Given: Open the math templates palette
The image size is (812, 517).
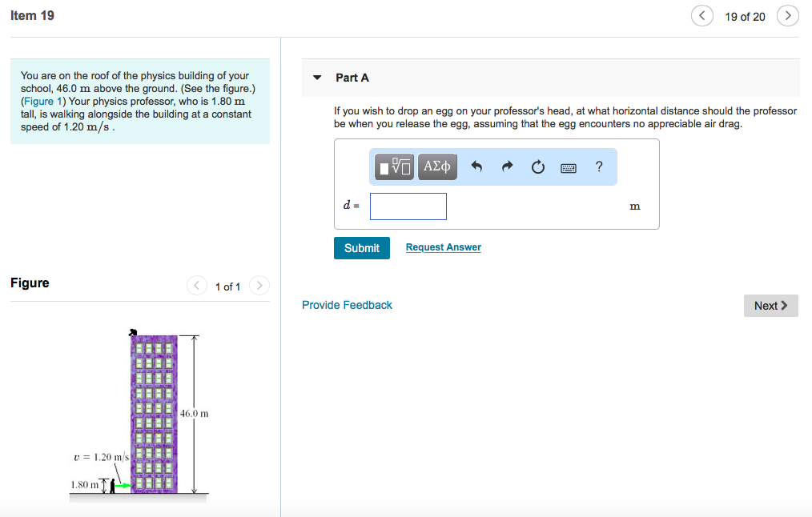Looking at the screenshot, I should pos(396,166).
